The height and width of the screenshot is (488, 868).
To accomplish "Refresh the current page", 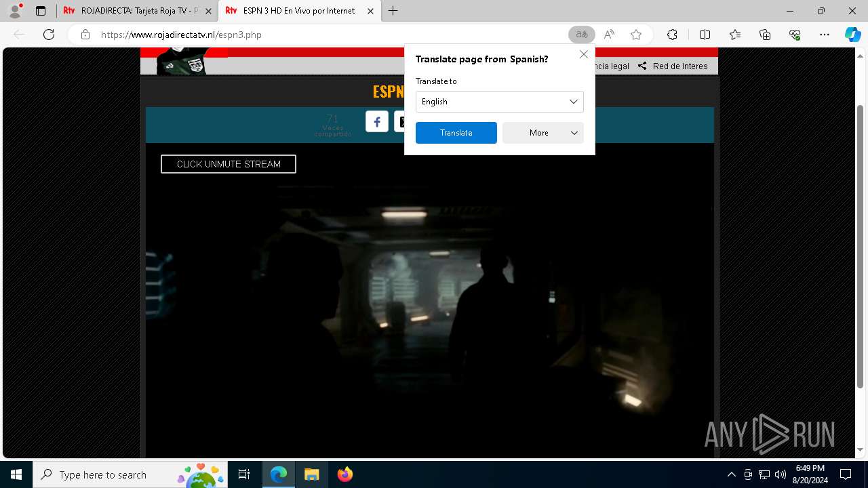I will click(49, 35).
